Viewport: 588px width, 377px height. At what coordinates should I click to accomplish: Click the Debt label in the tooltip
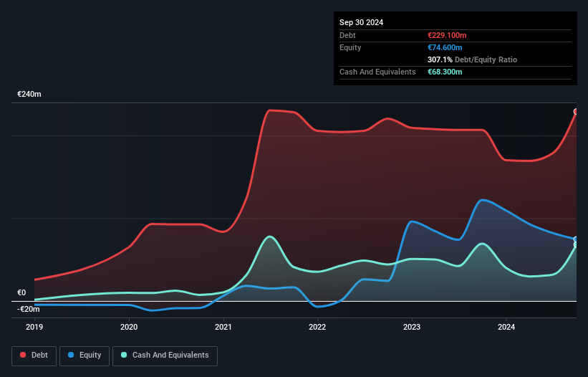[347, 35]
